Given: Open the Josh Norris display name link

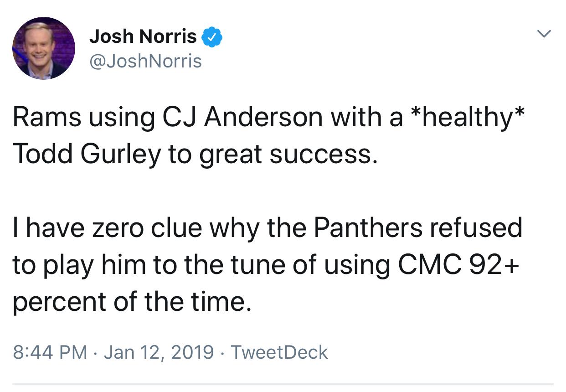Looking at the screenshot, I should click(x=143, y=36).
